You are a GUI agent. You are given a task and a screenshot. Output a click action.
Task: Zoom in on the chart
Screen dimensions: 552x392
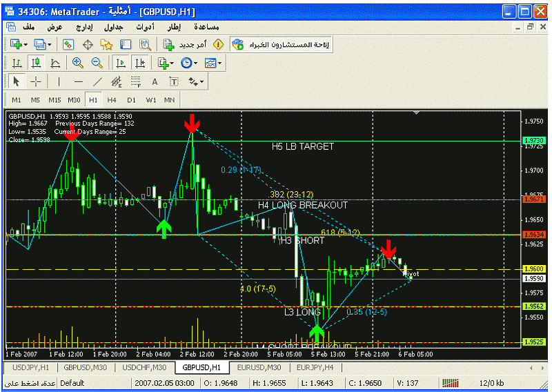(x=78, y=63)
